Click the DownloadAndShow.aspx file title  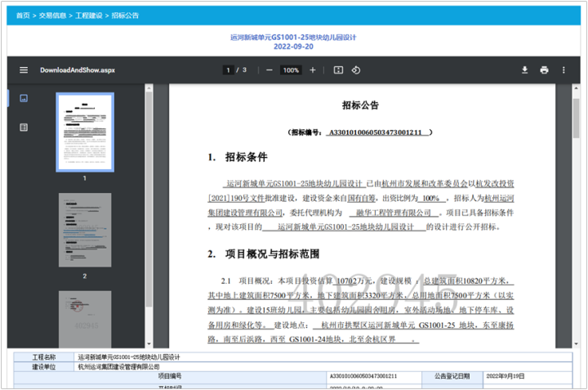(78, 70)
